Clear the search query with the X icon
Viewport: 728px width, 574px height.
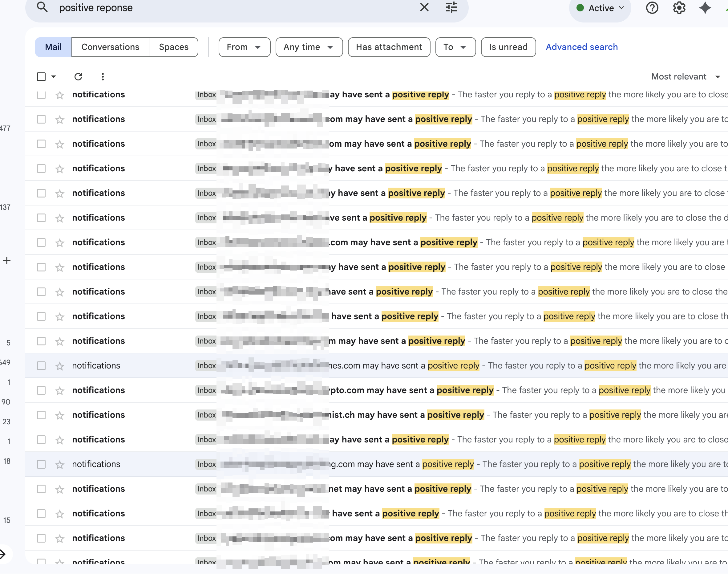424,7
